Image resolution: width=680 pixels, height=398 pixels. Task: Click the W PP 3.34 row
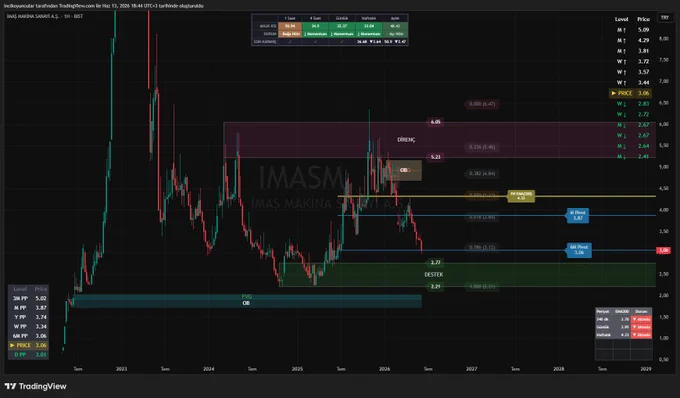coord(29,326)
